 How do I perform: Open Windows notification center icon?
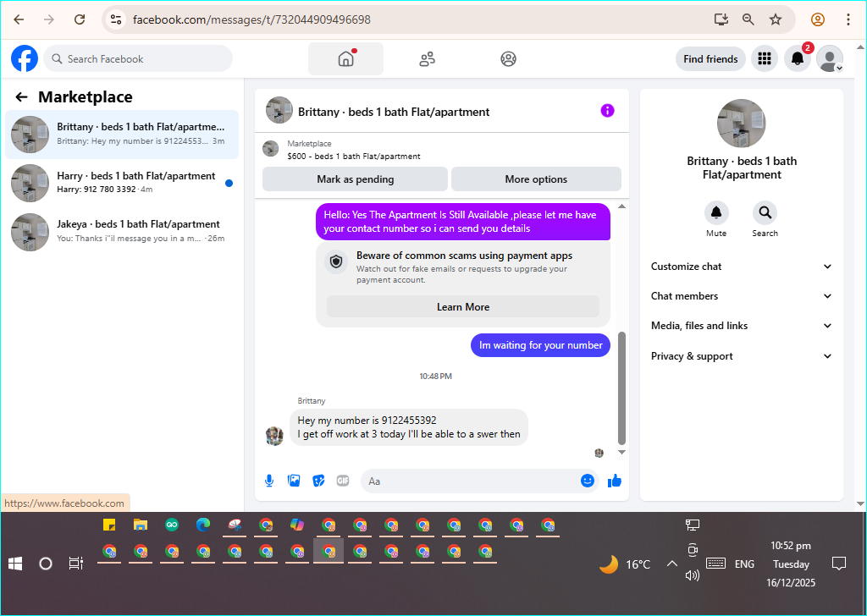pyautogui.click(x=839, y=564)
